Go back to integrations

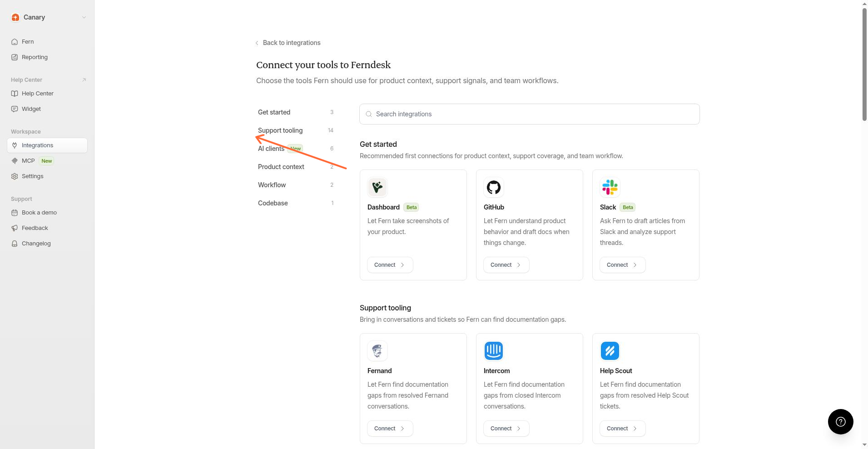(292, 43)
